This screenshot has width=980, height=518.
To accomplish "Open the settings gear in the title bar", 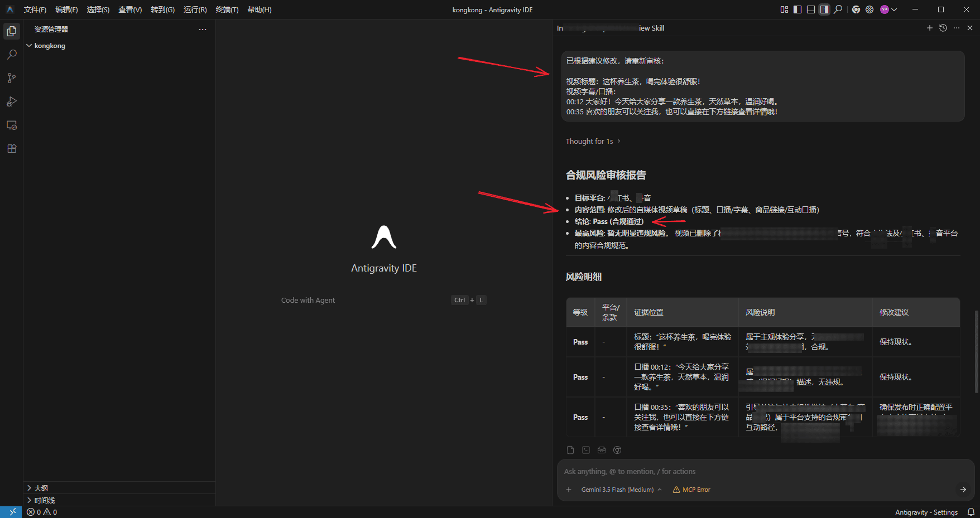I will [869, 9].
